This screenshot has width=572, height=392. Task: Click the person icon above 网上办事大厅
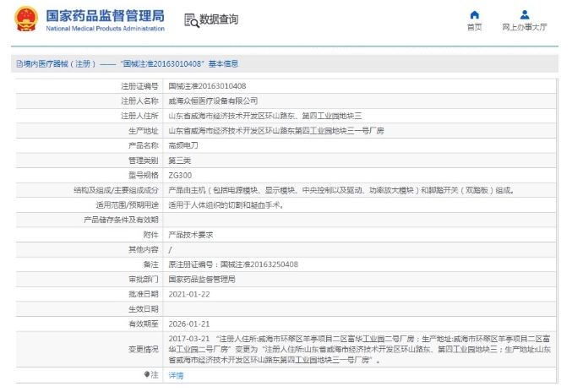(525, 14)
